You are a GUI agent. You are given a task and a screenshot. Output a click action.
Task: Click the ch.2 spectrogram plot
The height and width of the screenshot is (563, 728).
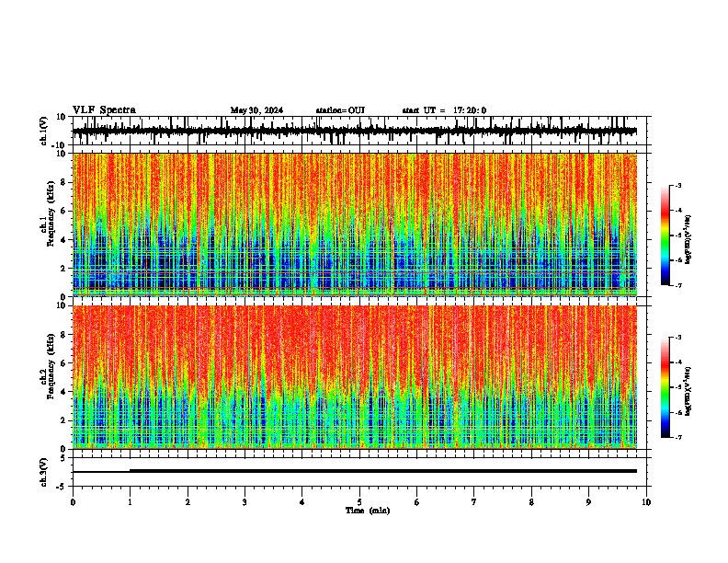[355, 377]
